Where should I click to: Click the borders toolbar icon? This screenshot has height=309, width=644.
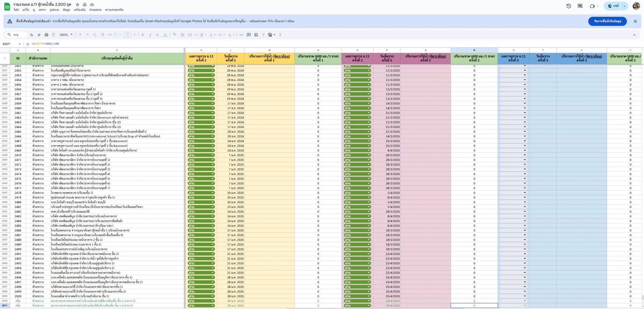(182, 35)
